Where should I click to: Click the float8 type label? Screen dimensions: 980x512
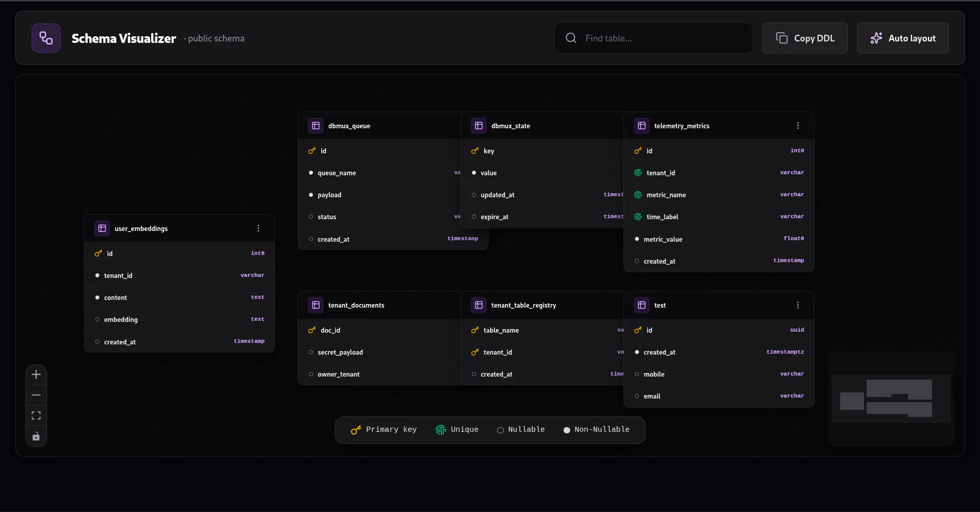pos(794,239)
